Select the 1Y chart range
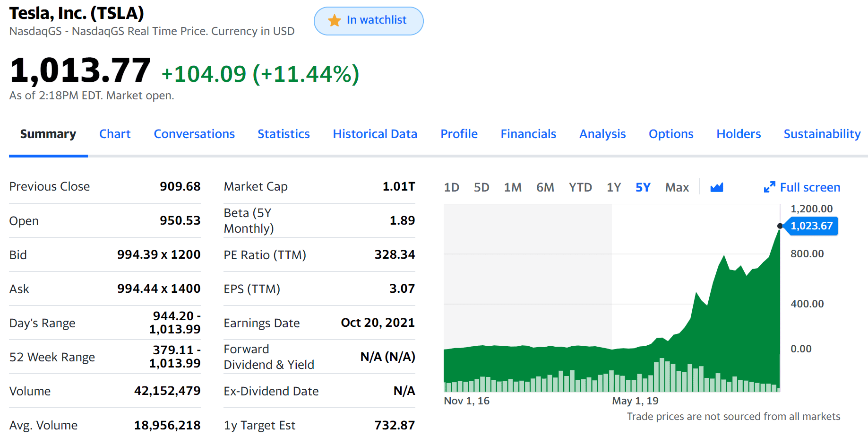This screenshot has height=446, width=868. pyautogui.click(x=613, y=187)
